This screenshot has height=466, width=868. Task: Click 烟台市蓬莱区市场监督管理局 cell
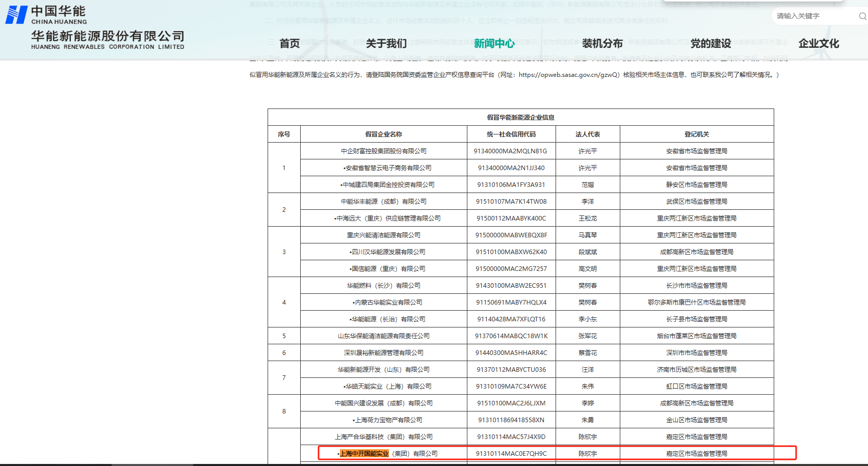pyautogui.click(x=697, y=336)
